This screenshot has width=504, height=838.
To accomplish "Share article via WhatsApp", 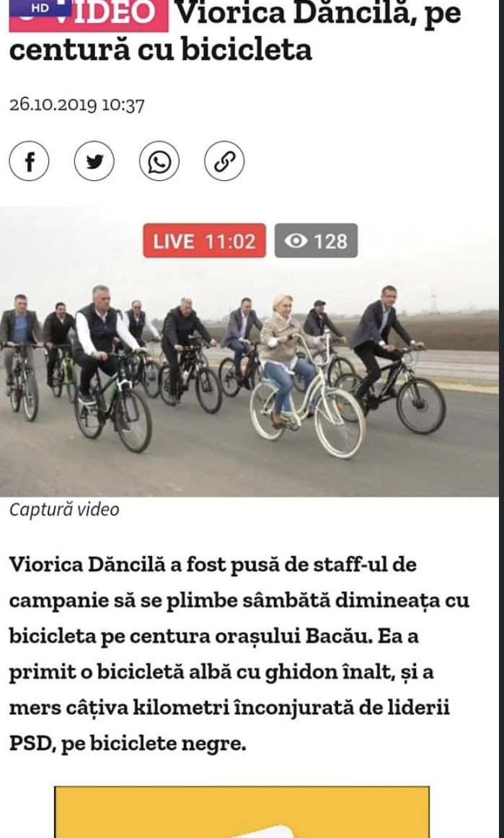I will click(159, 161).
